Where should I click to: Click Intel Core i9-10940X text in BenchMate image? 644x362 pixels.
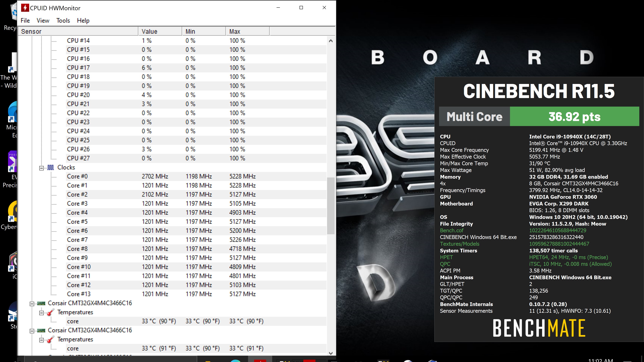pos(570,137)
